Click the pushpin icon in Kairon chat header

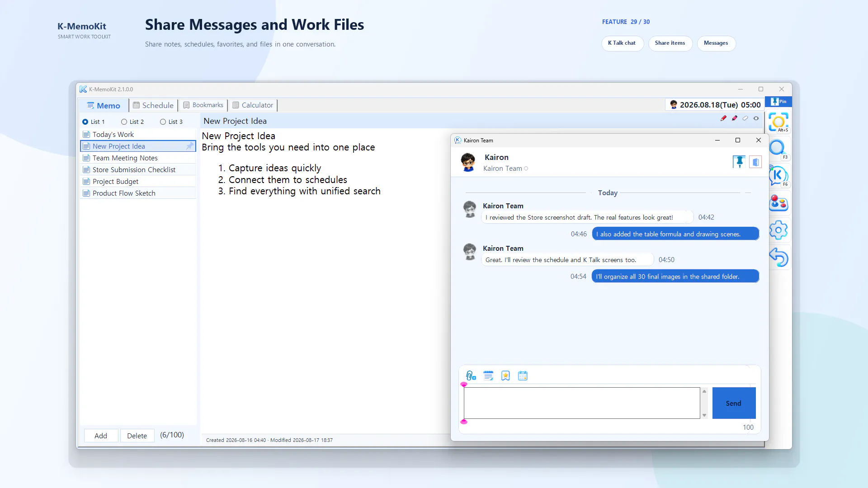739,162
